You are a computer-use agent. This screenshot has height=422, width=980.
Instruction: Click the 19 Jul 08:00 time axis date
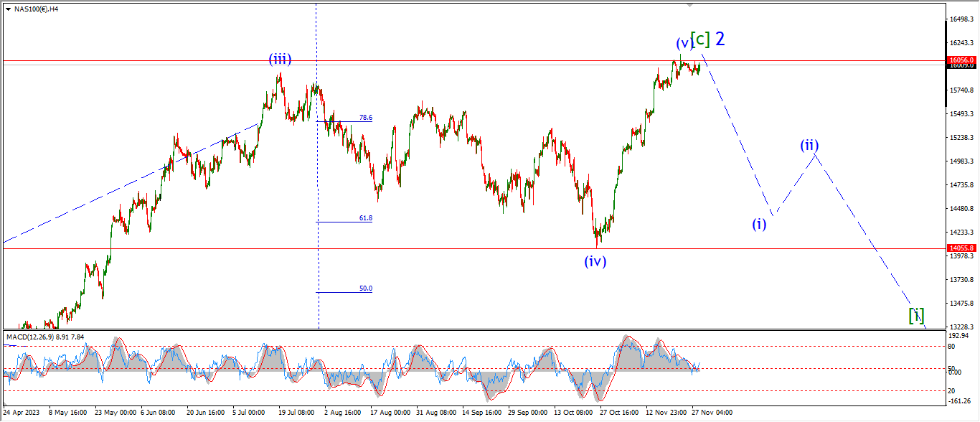296,413
